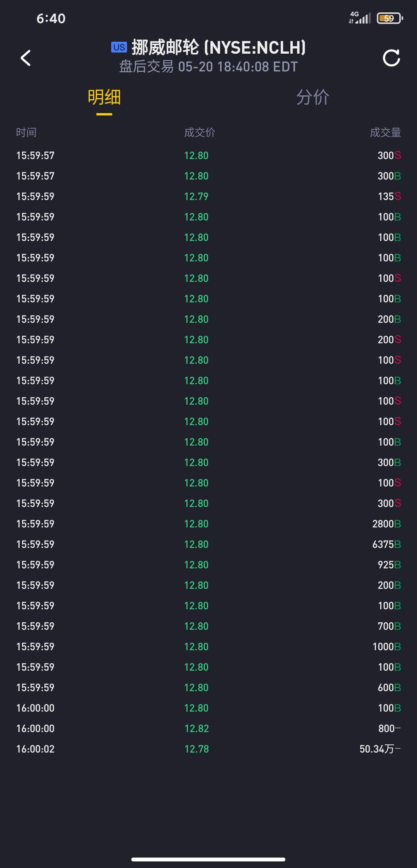
Task: Tap the 盘后交易 timestamp subtitle
Action: (208, 67)
